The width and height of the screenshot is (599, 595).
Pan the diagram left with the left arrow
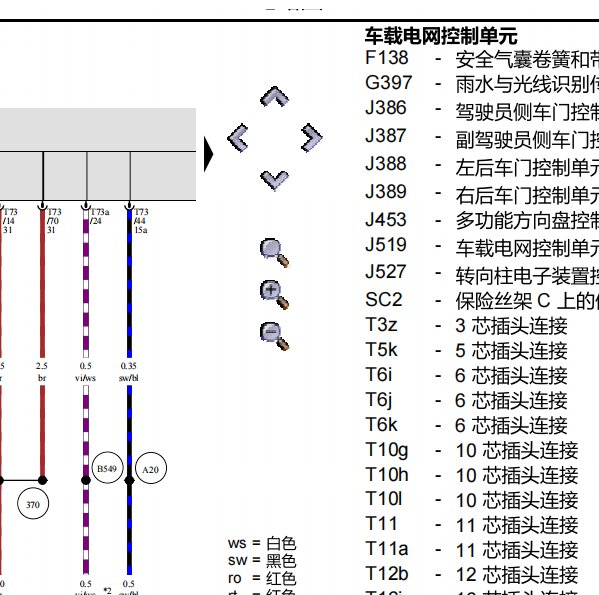click(x=238, y=137)
